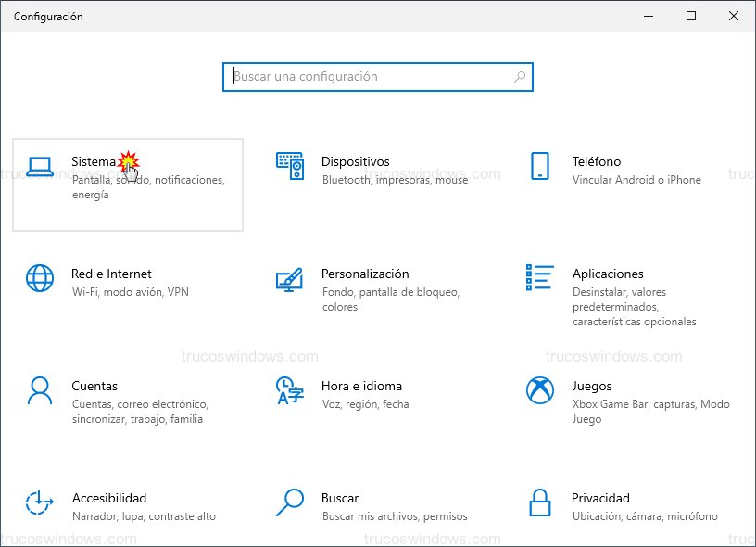Screen dimensions: 756x547
Task: Click the Sistema laptop icon
Action: pos(39,165)
